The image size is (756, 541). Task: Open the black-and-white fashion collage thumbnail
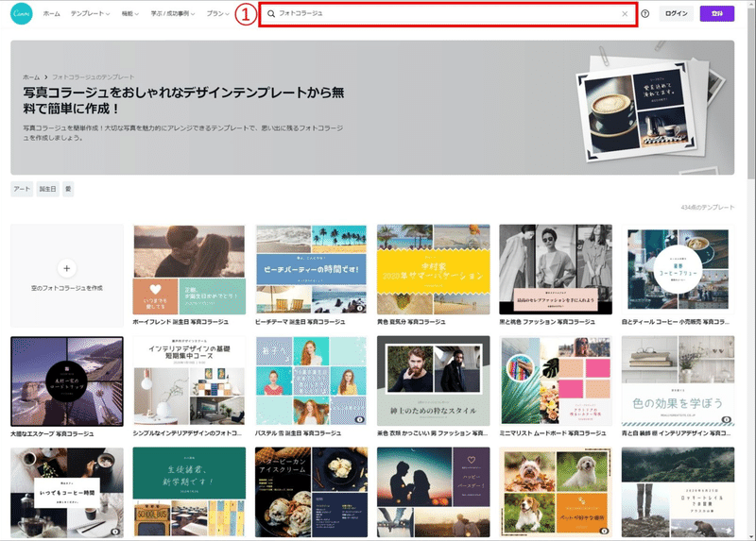(x=556, y=270)
